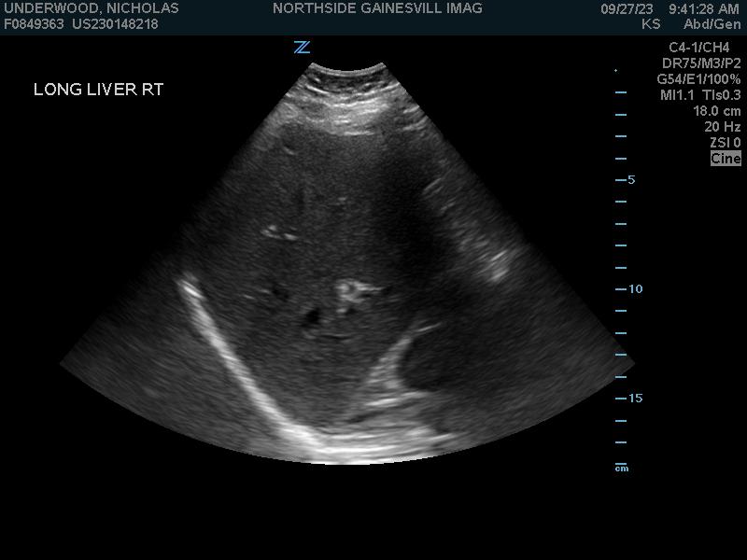Click the time 9:41:28 AM
Screen dimensions: 747x560
point(703,8)
